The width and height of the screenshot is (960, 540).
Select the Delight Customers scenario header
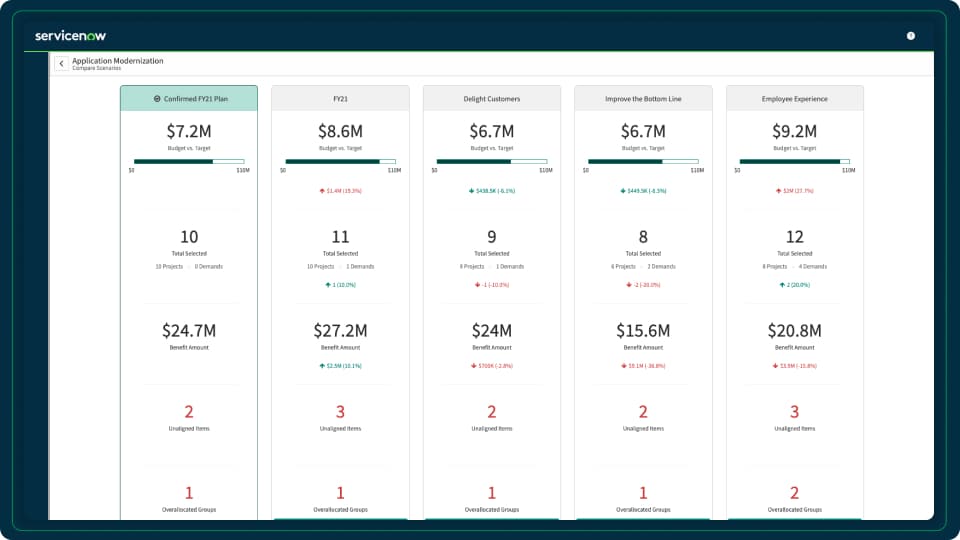492,99
